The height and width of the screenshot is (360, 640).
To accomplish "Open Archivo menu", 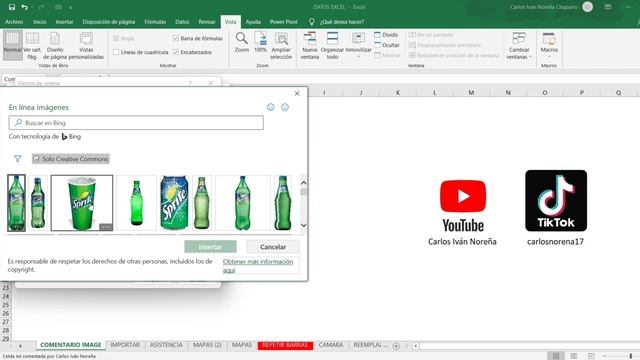I will point(14,22).
